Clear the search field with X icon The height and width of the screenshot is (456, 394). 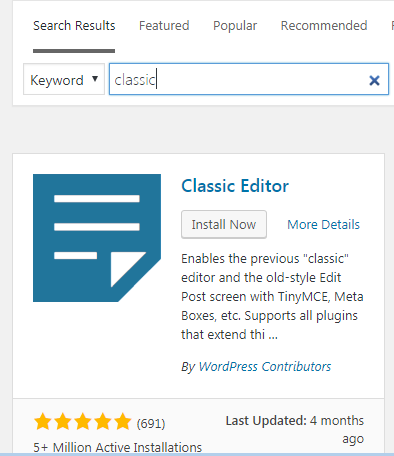pyautogui.click(x=374, y=80)
